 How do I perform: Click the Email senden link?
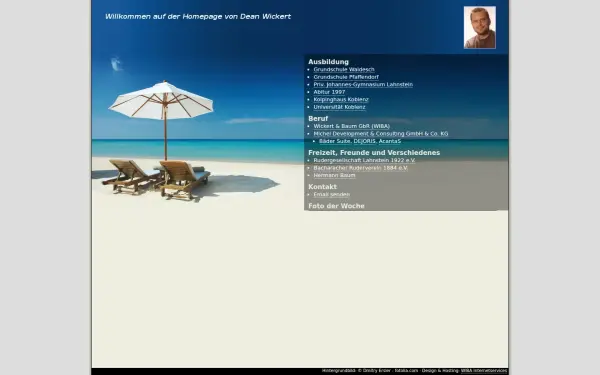tap(331, 194)
